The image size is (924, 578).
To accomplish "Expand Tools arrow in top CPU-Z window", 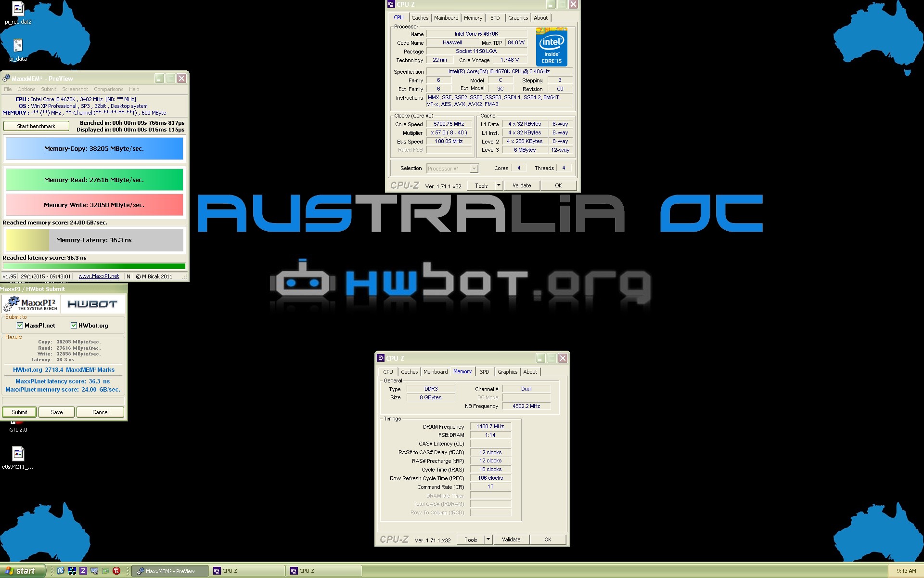I will [499, 185].
